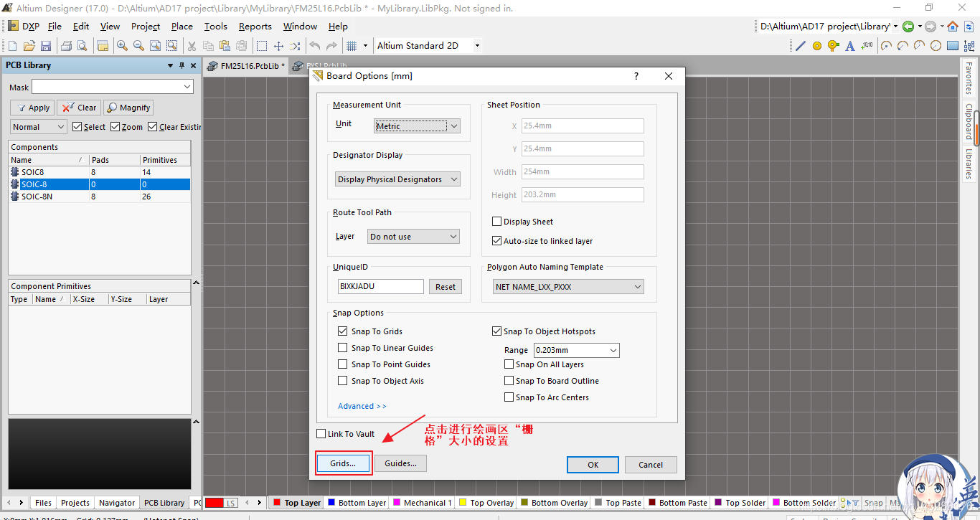Select the Place String text tool
The height and width of the screenshot is (520, 980).
pos(850,46)
